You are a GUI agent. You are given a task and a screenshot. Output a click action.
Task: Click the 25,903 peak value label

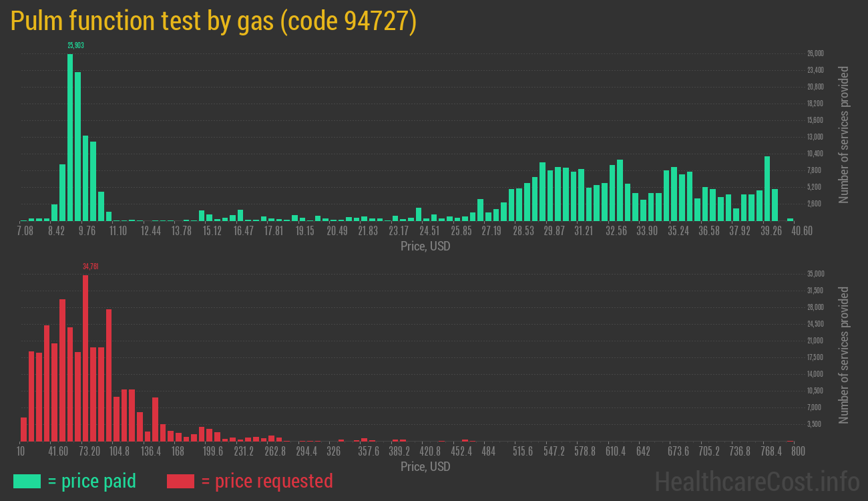(x=74, y=43)
